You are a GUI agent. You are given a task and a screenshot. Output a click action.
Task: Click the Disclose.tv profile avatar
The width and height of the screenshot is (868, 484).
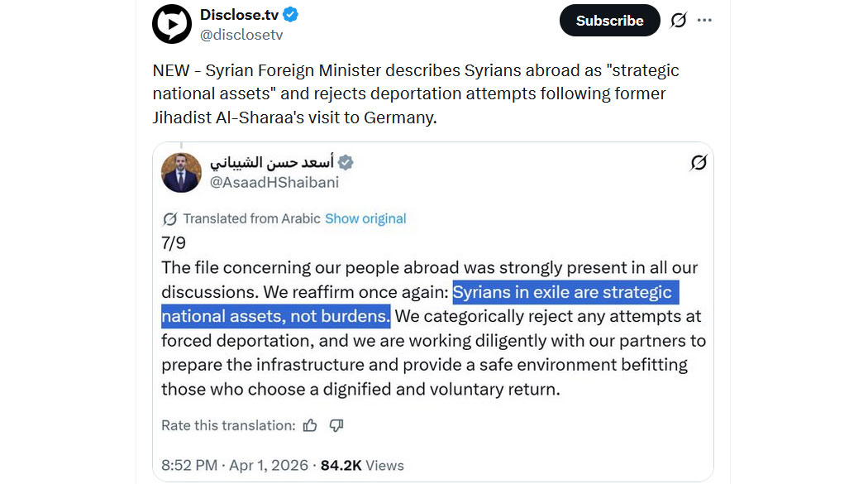(172, 24)
